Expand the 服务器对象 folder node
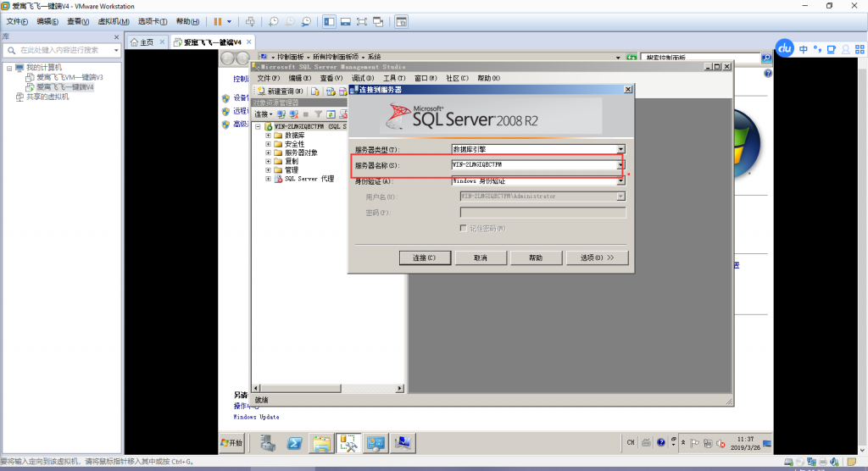This screenshot has height=471, width=868. pos(268,152)
